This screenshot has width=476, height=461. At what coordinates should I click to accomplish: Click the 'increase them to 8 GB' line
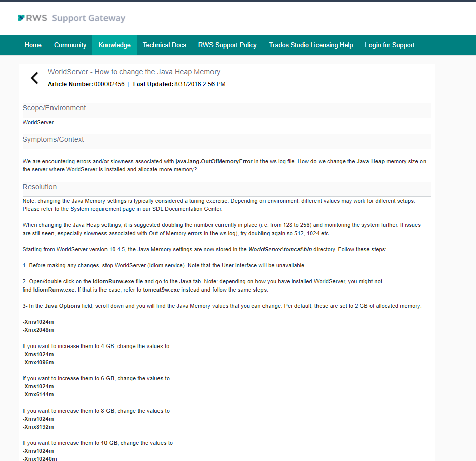click(96, 411)
